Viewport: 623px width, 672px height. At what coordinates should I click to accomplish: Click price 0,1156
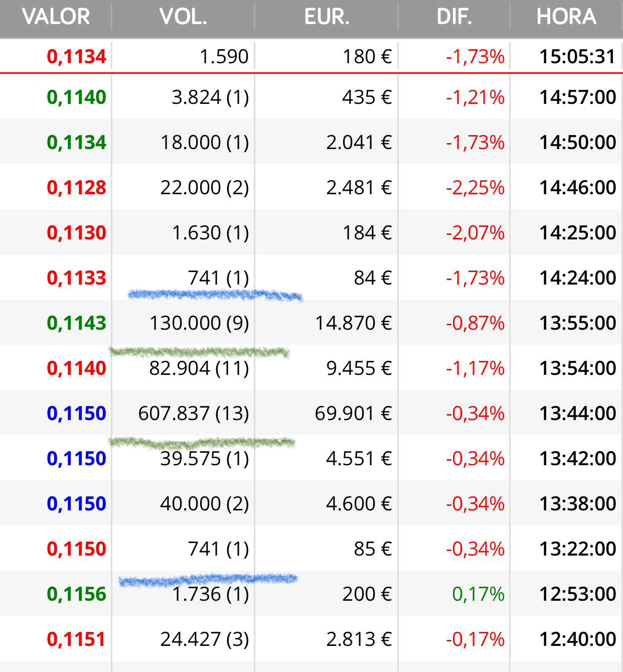click(76, 594)
